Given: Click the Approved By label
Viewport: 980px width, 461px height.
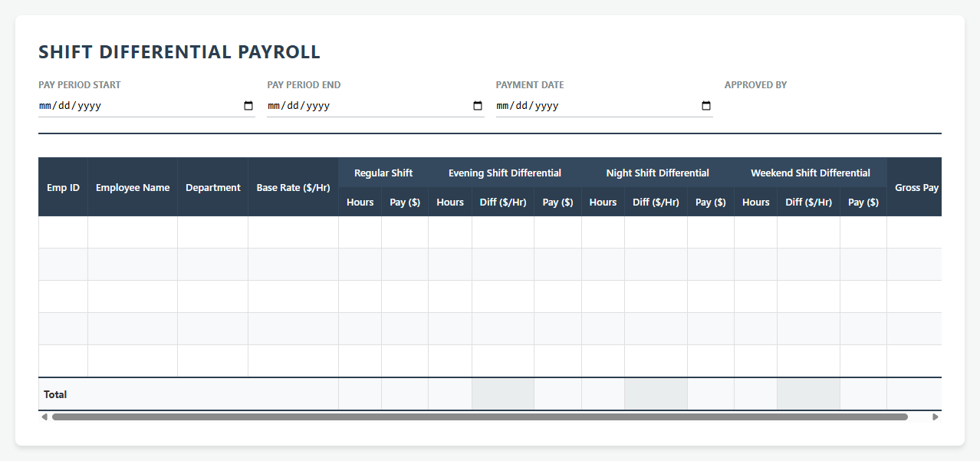Looking at the screenshot, I should coord(755,84).
